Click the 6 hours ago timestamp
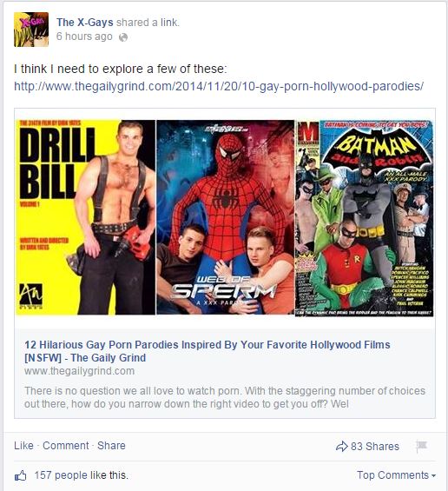448x491 pixels. pos(84,36)
